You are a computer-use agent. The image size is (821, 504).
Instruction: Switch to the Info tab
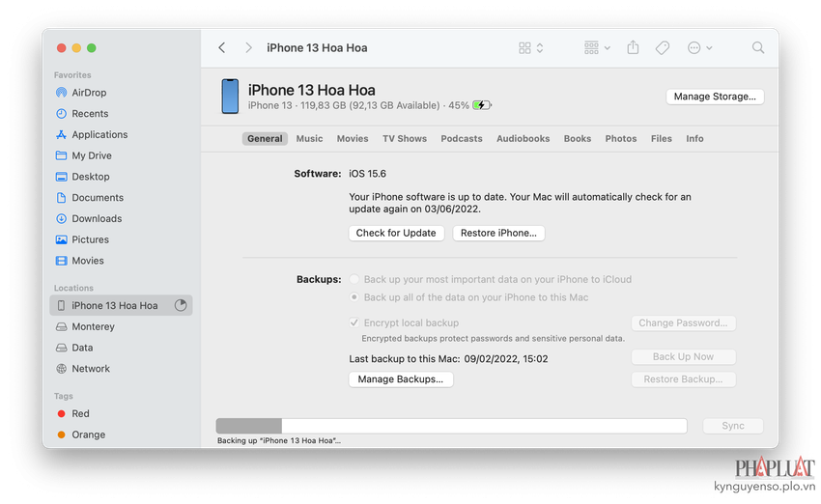(x=694, y=139)
